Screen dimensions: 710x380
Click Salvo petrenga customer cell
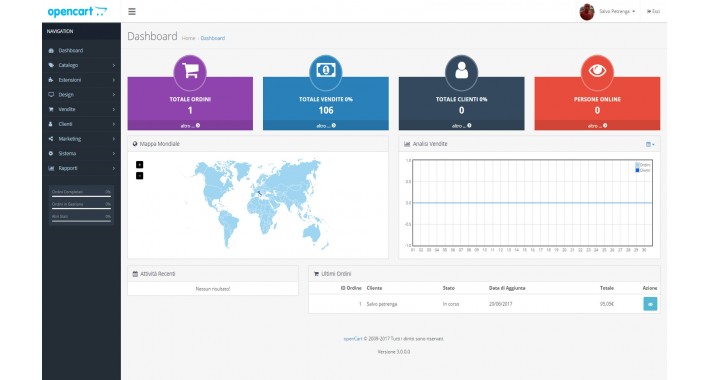[382, 304]
